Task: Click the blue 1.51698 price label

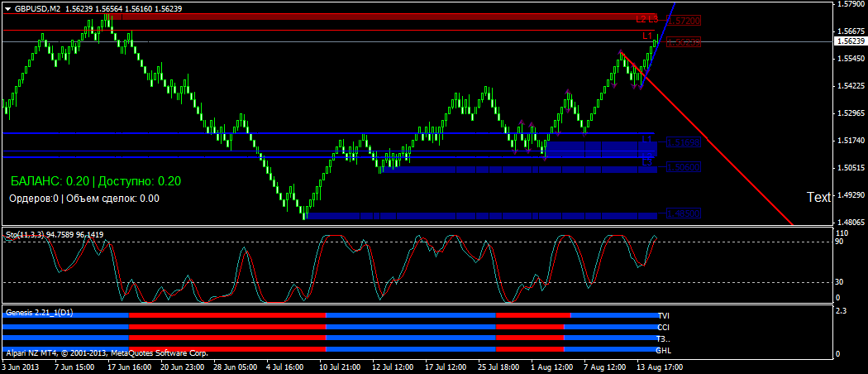Action: click(684, 142)
